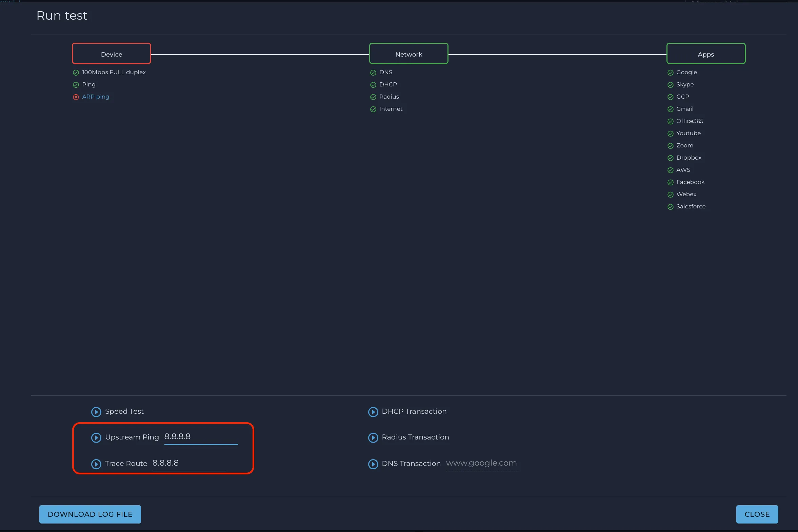Click the Facebook app result text
The height and width of the screenshot is (532, 798).
point(691,182)
